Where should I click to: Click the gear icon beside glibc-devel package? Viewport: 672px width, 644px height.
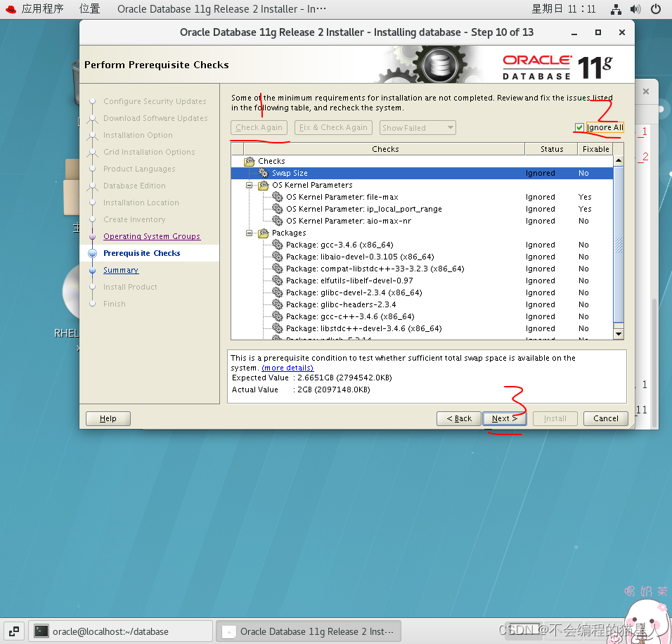(x=278, y=293)
